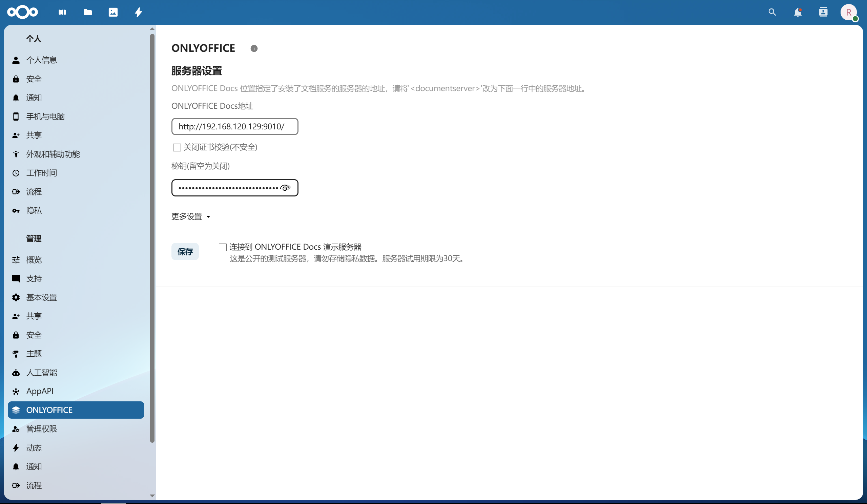This screenshot has width=867, height=504.
Task: Open 手机与电脑 settings
Action: [76, 117]
